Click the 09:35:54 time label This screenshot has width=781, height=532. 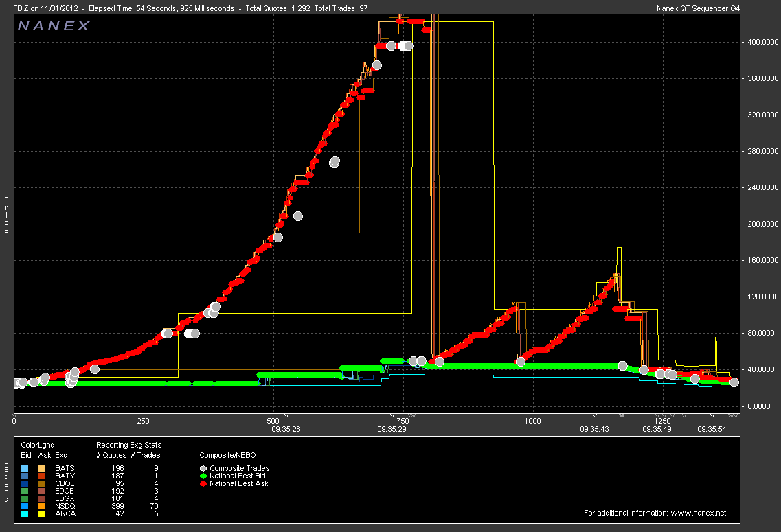(x=712, y=429)
